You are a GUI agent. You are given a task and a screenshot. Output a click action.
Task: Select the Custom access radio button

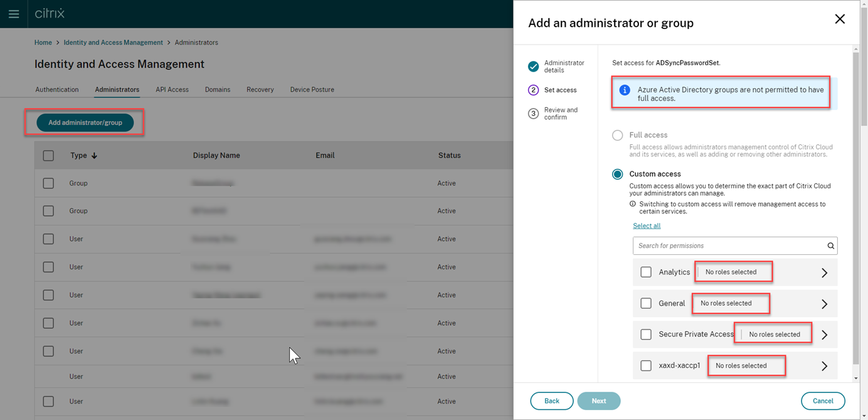coord(618,174)
